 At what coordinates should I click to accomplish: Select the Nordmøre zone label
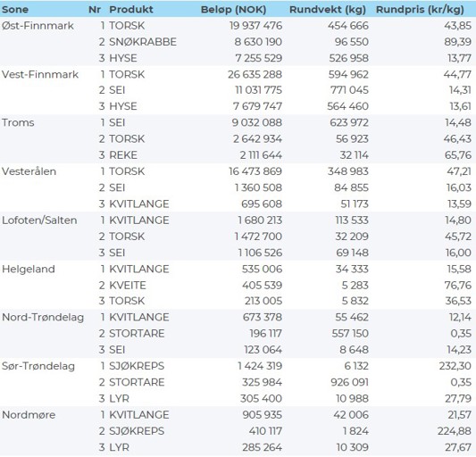coord(29,415)
